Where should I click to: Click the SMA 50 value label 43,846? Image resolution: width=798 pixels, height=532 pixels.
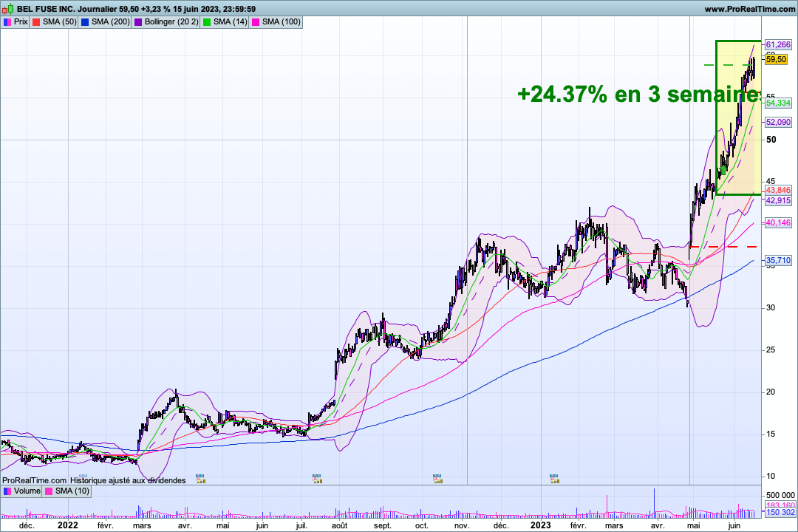point(778,191)
